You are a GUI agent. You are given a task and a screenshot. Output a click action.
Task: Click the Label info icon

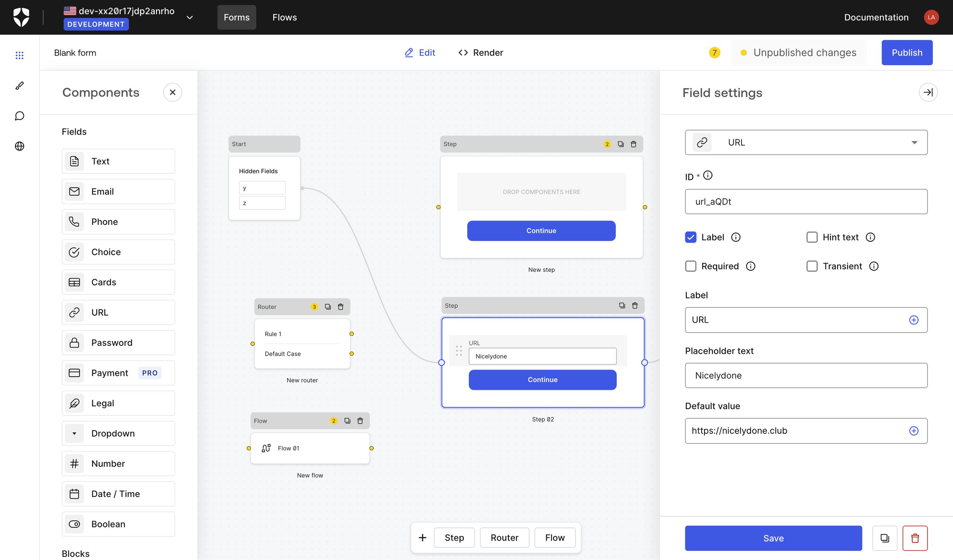[736, 237]
